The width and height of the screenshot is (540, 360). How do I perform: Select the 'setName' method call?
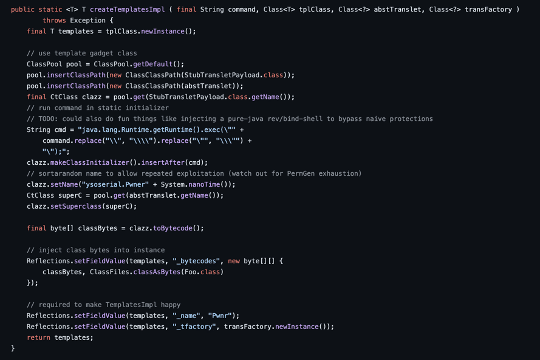64,185
